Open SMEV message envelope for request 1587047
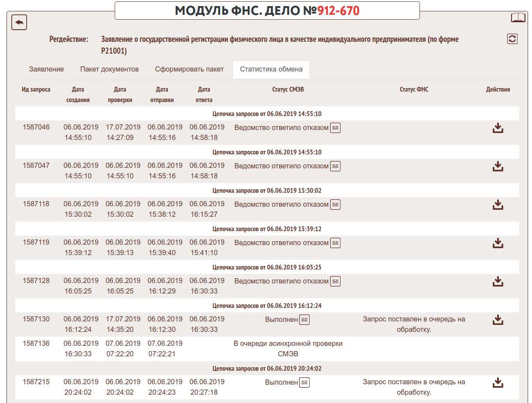 pyautogui.click(x=335, y=166)
